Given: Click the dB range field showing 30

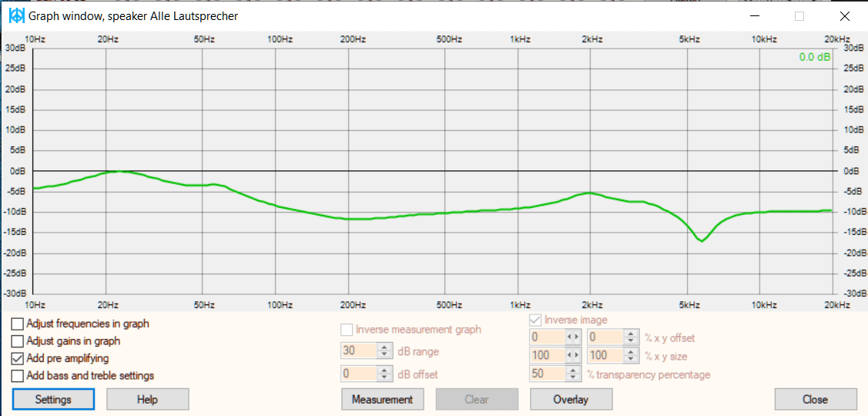Looking at the screenshot, I should [x=359, y=351].
